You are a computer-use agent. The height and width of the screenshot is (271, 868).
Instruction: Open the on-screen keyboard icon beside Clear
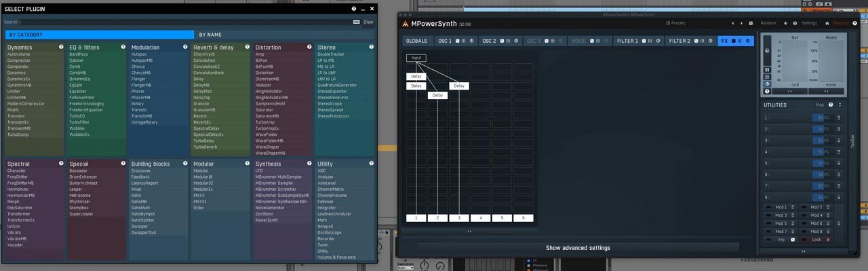(357, 22)
